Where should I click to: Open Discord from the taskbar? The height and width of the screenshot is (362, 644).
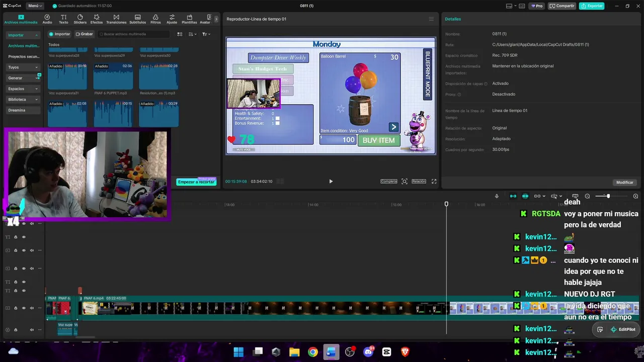coord(368,352)
